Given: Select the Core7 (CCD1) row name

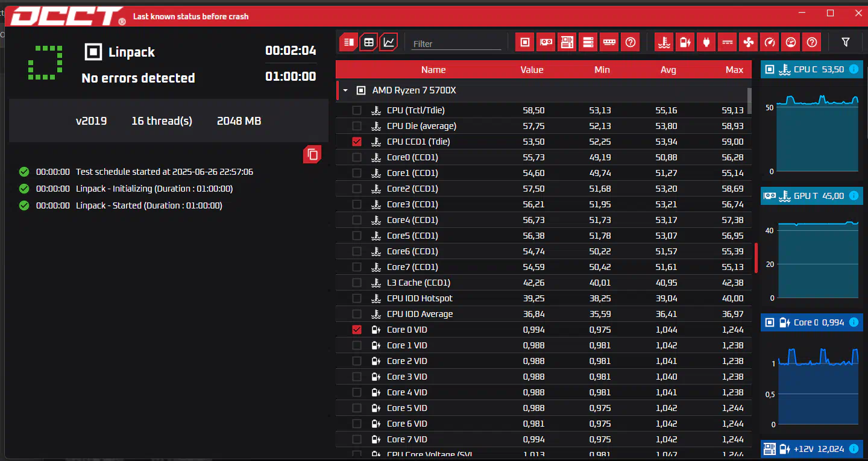Looking at the screenshot, I should 412,267.
